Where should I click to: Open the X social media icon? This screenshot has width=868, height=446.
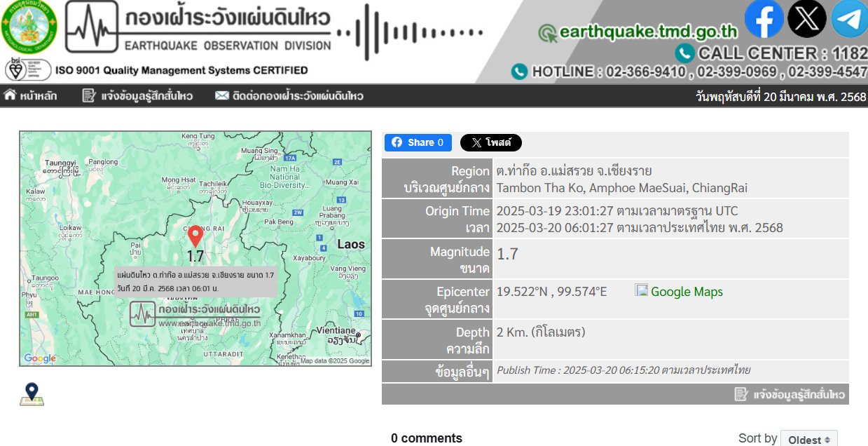806,19
